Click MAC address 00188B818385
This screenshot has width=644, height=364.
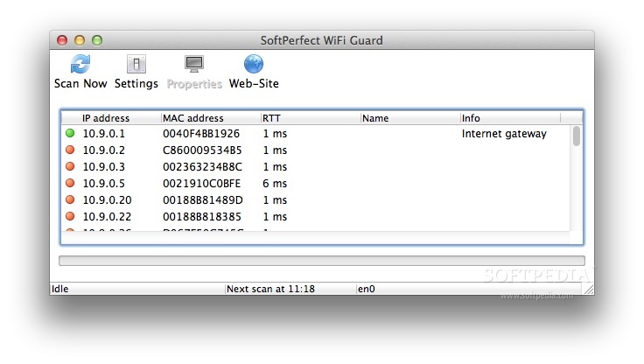[202, 216]
